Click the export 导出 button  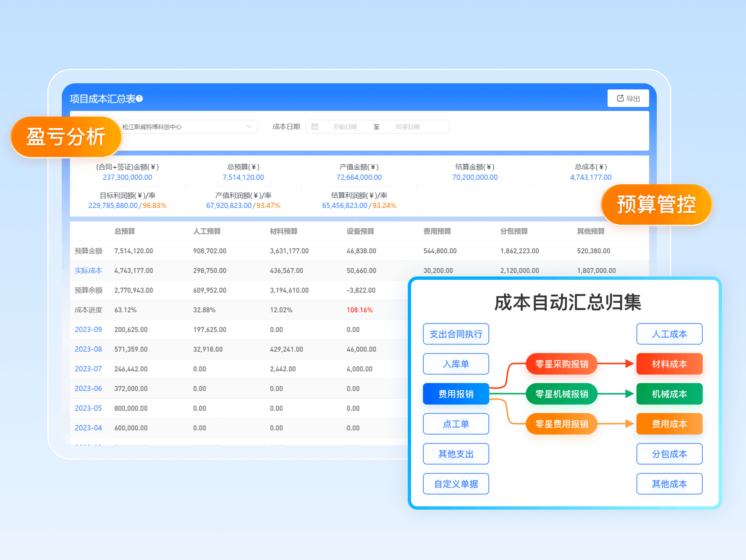pos(628,98)
